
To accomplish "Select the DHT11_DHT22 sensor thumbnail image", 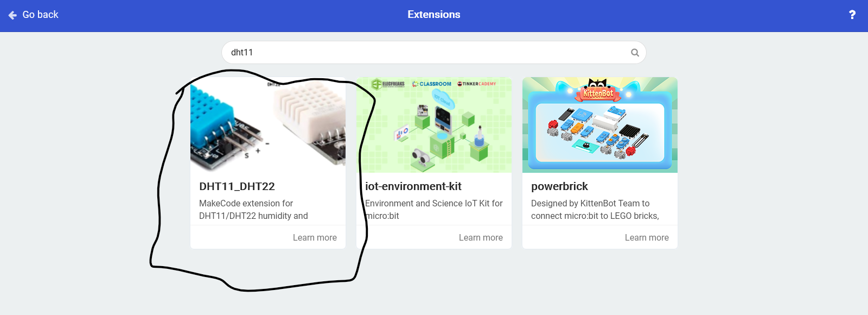I will click(268, 125).
